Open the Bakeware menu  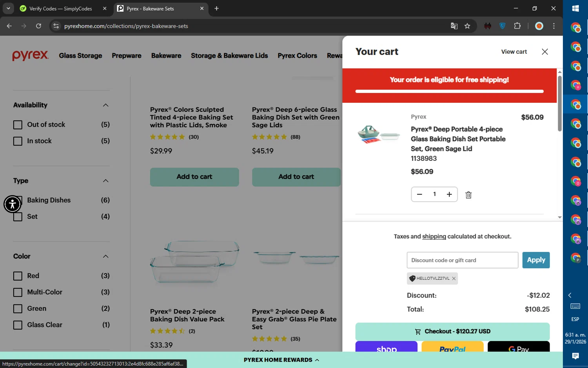pyautogui.click(x=166, y=56)
